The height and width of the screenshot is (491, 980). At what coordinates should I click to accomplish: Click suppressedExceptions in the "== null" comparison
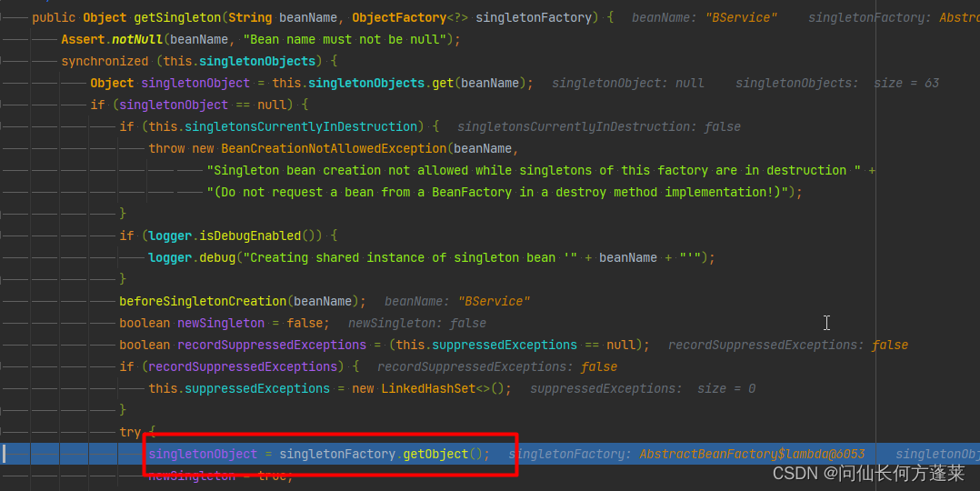[505, 346]
